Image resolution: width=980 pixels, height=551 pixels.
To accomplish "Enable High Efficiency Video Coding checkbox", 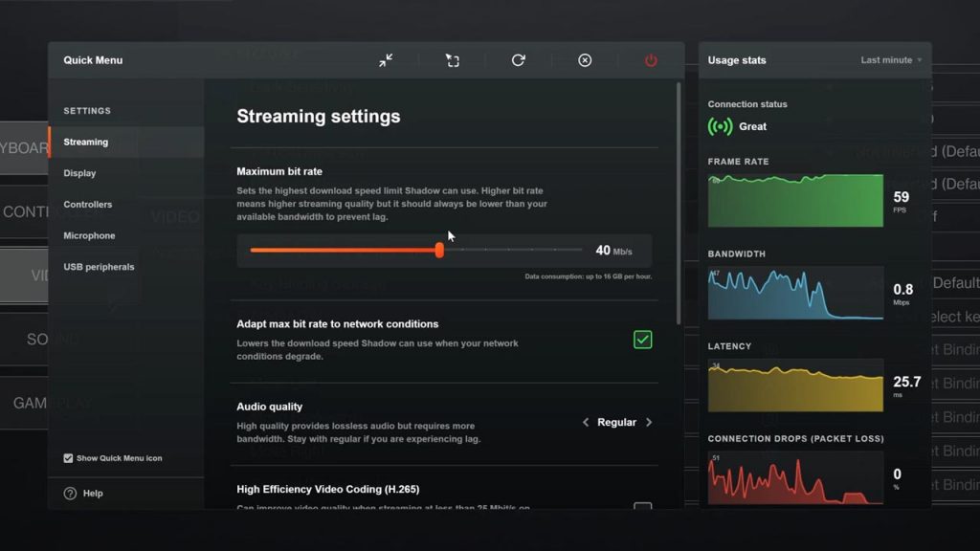I will coord(642,505).
